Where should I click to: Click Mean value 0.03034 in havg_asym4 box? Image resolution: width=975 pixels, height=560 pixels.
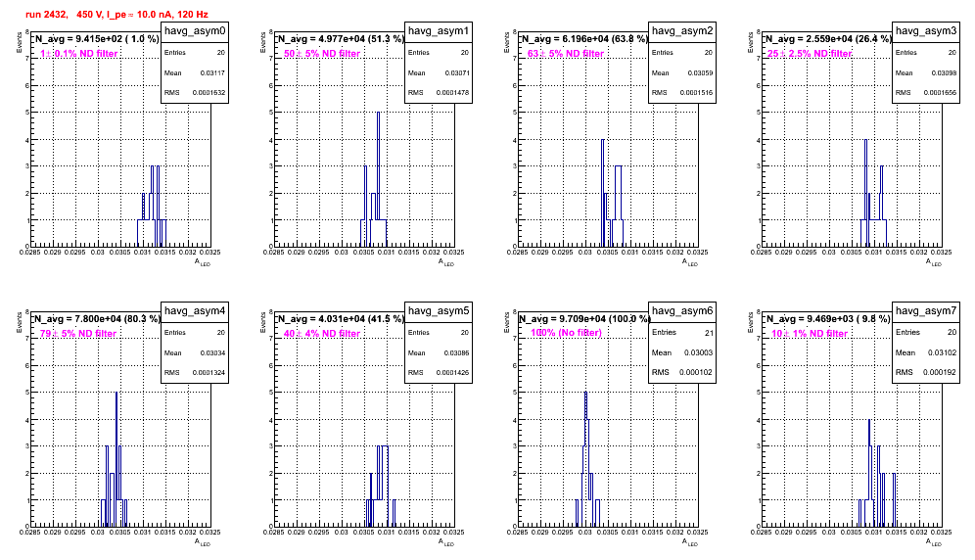(x=212, y=352)
